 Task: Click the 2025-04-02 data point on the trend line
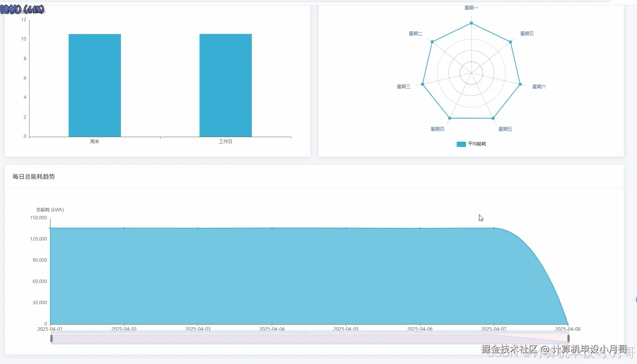(124, 228)
